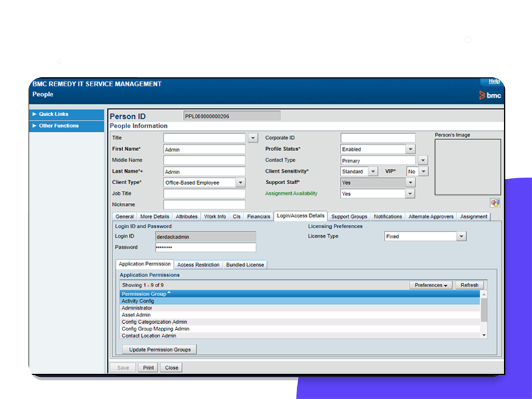The width and height of the screenshot is (532, 399).
Task: Expand Quick Links in the sidebar
Action: [x=67, y=114]
